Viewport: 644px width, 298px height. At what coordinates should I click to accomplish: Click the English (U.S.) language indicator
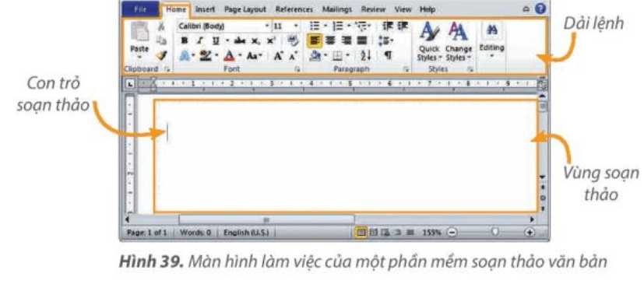click(x=245, y=233)
